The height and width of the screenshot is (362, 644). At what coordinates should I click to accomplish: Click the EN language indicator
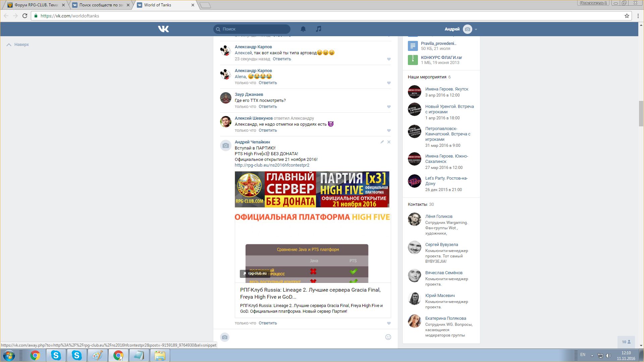pyautogui.click(x=583, y=355)
